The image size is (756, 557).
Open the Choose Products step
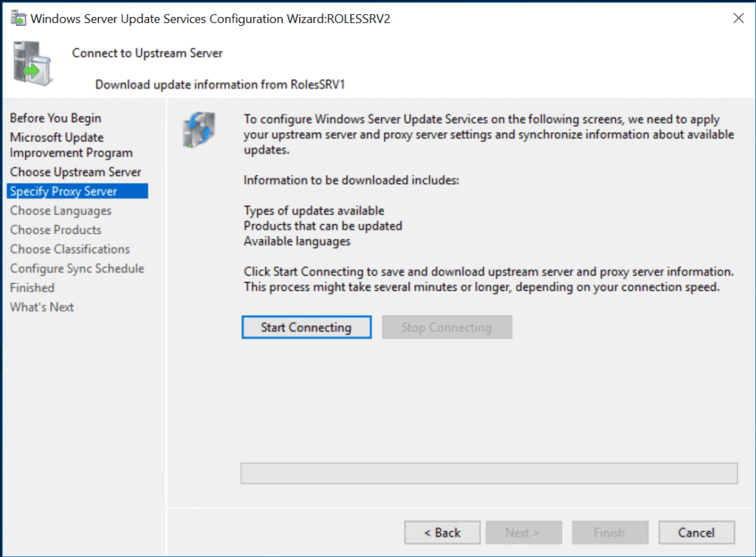55,230
